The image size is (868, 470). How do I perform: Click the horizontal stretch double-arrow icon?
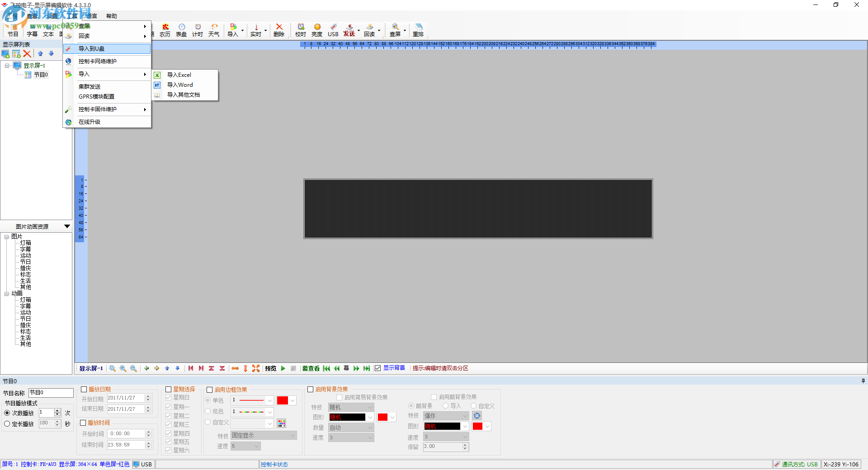coord(235,368)
